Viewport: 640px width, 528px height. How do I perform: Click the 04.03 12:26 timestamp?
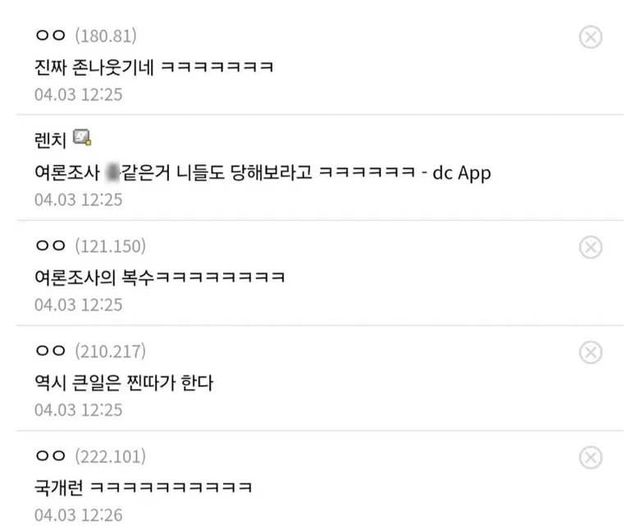78,515
